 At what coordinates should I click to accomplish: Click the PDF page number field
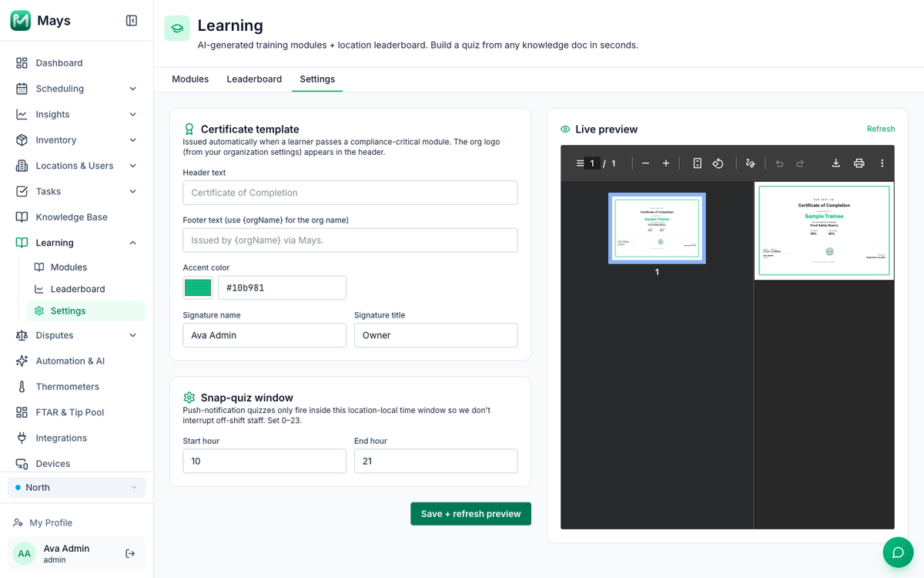(592, 163)
